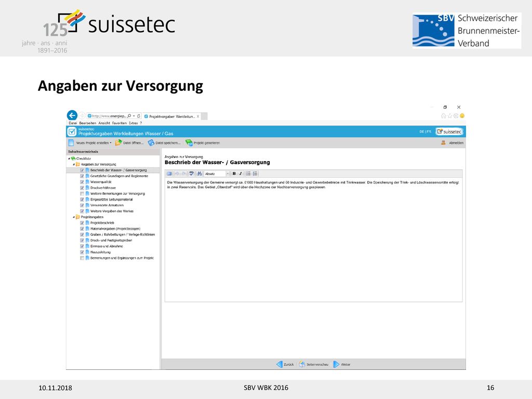Click the Datei öffnen folder icon
532x399 pixels.
click(118, 143)
